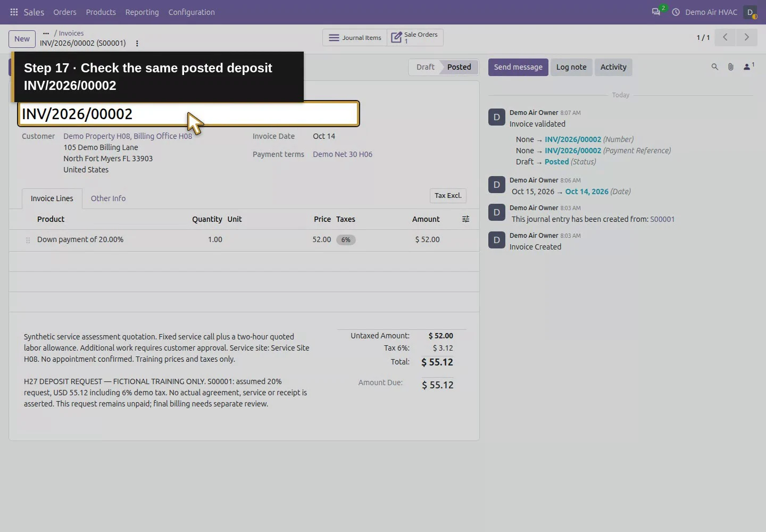766x532 pixels.
Task: Open the Orders menu
Action: click(x=65, y=12)
